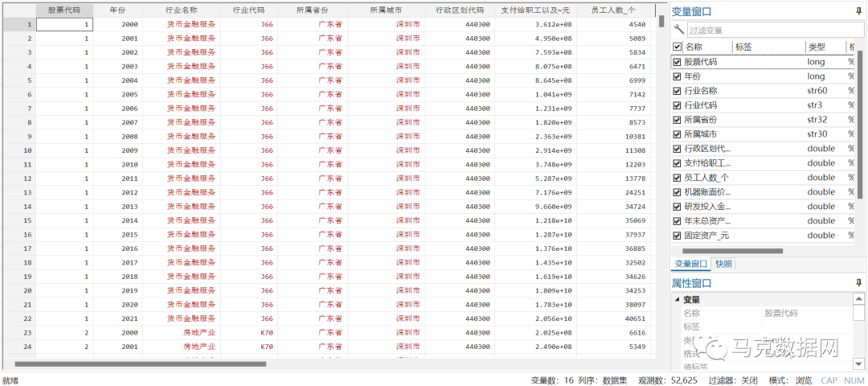Uncheck the 年份 variable checkbox
The image size is (868, 386).
677,76
